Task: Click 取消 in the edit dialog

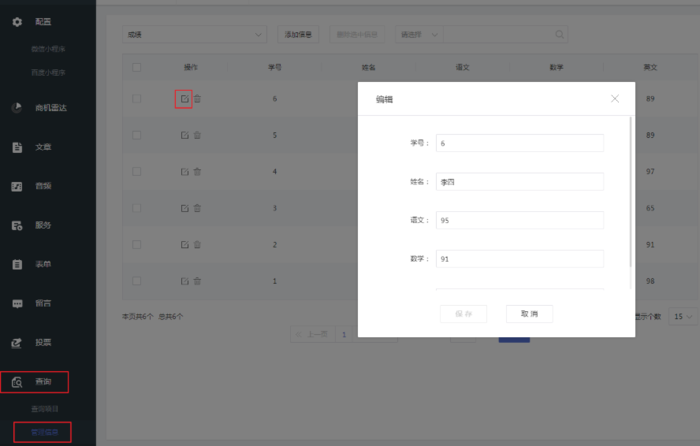Action: pos(529,314)
